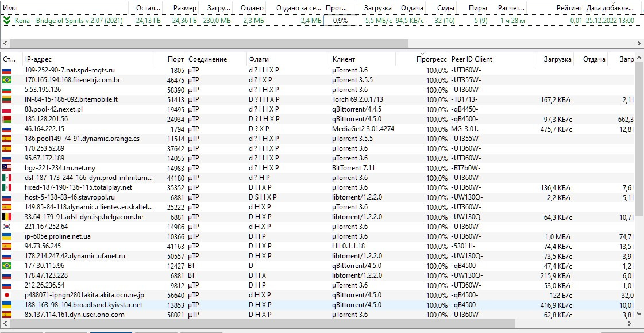Click the Размер column header in the torrent list
Image resolution: width=644 pixels, height=333 pixels.
coord(185,8)
